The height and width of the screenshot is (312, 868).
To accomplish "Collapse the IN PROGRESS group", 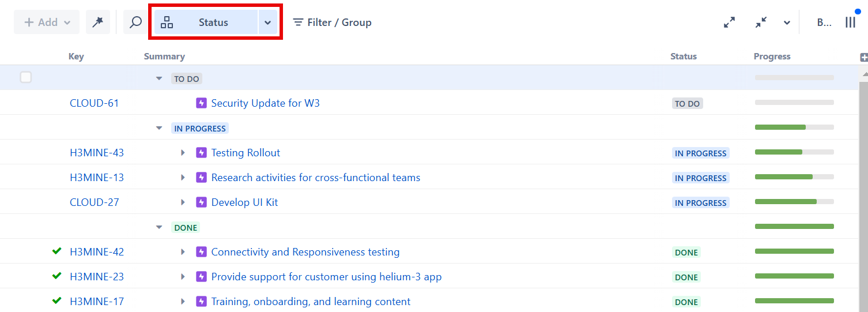I will (159, 128).
